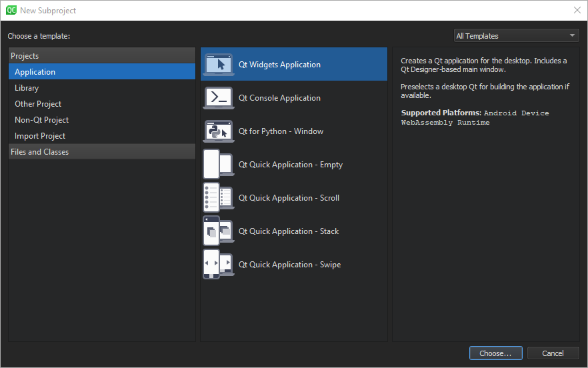Select Other Project category
The height and width of the screenshot is (368, 588).
click(38, 104)
